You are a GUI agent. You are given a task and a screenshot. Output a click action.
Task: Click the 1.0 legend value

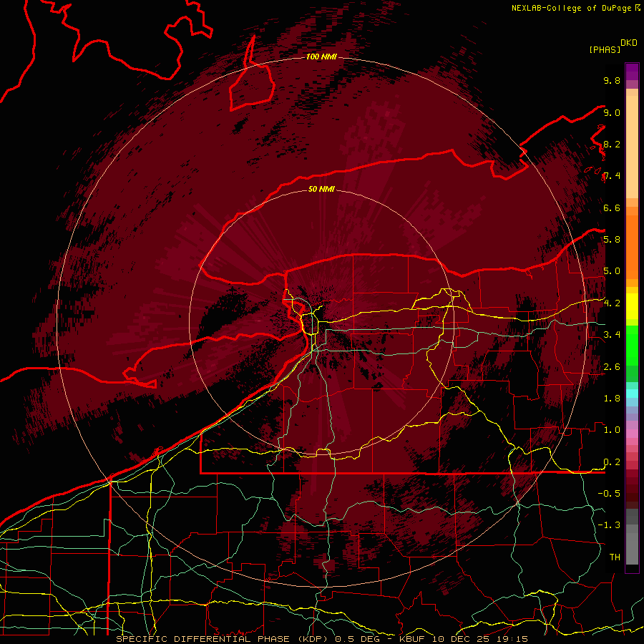coord(612,430)
